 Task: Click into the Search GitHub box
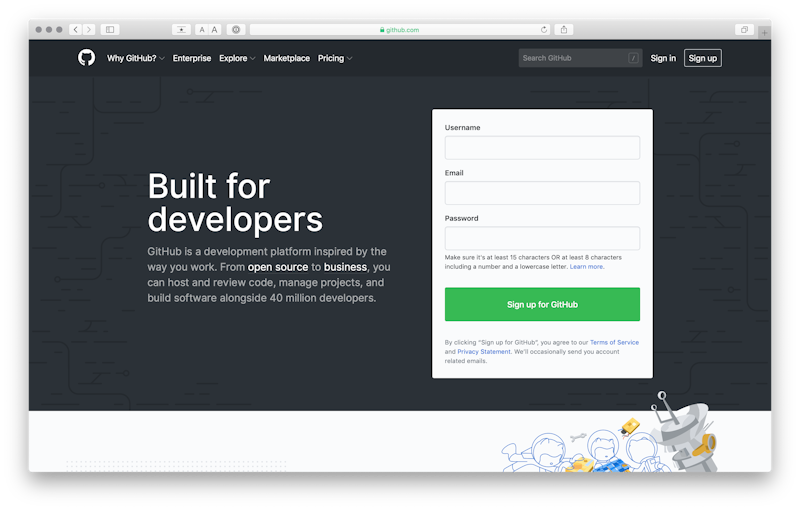575,58
